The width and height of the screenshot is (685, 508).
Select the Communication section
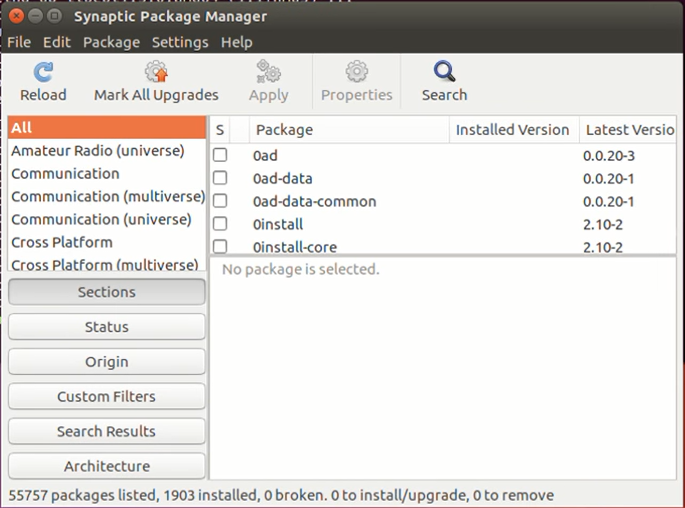click(107, 173)
